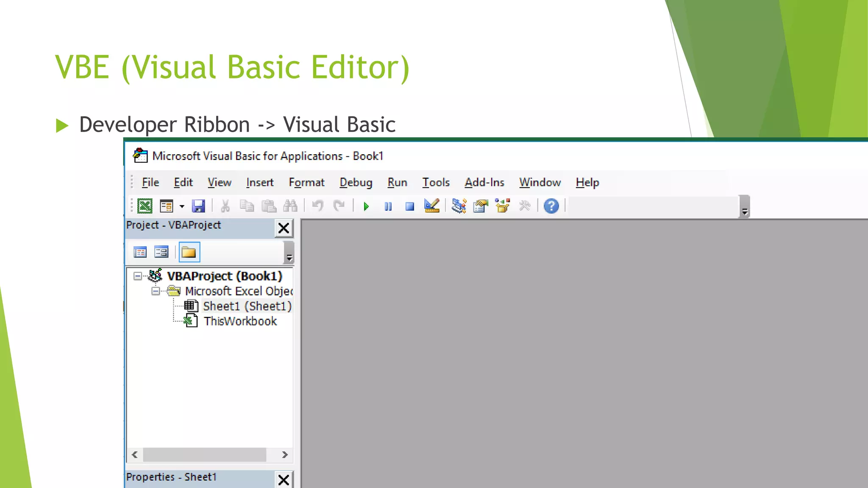
Task: Click the Undo toolbar icon
Action: click(x=317, y=206)
